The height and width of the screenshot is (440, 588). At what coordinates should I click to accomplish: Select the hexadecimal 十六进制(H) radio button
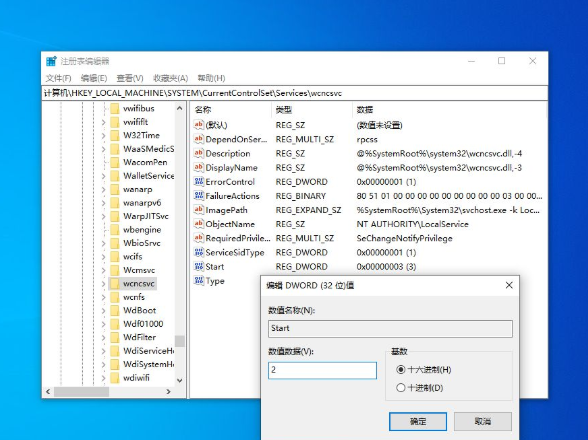[400, 369]
